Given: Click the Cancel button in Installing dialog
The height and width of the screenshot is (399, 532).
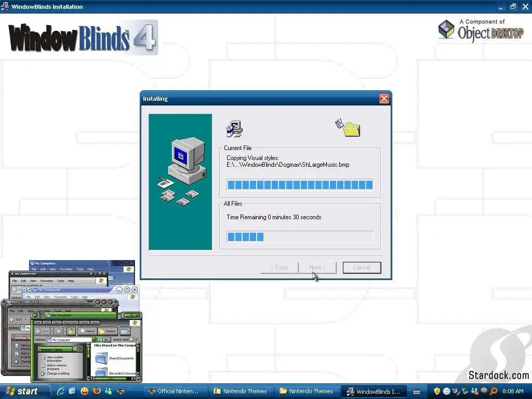Looking at the screenshot, I should pos(362,268).
